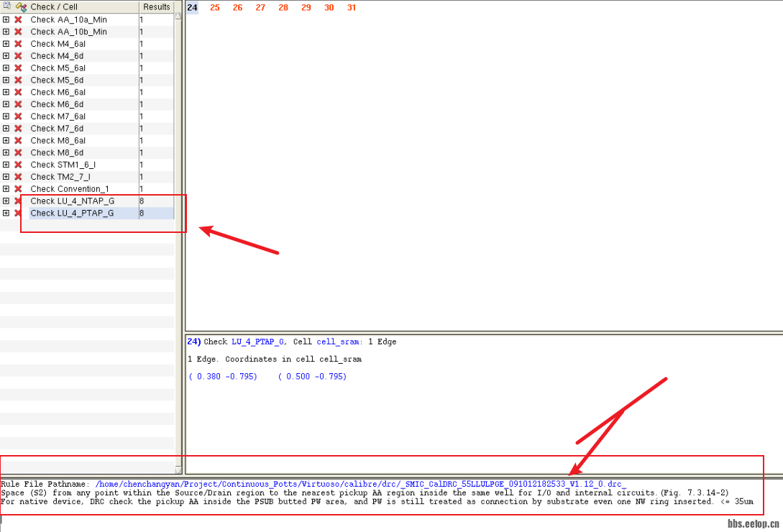Click red X icon of M6_6d

pos(18,104)
